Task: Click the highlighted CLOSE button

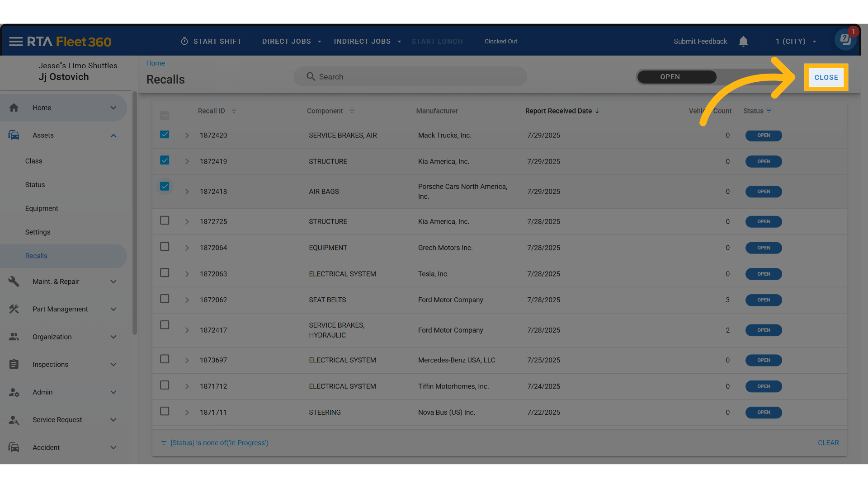Action: [826, 77]
